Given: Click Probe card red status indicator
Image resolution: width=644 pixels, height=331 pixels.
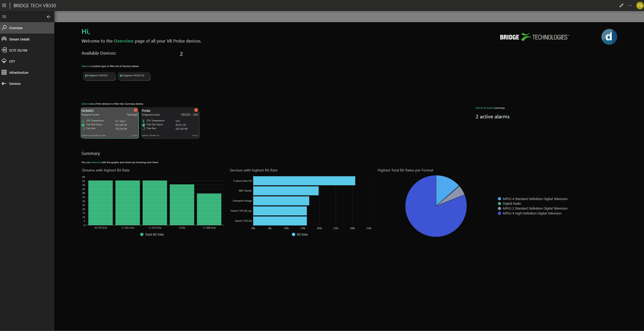Looking at the screenshot, I should pos(196,110).
